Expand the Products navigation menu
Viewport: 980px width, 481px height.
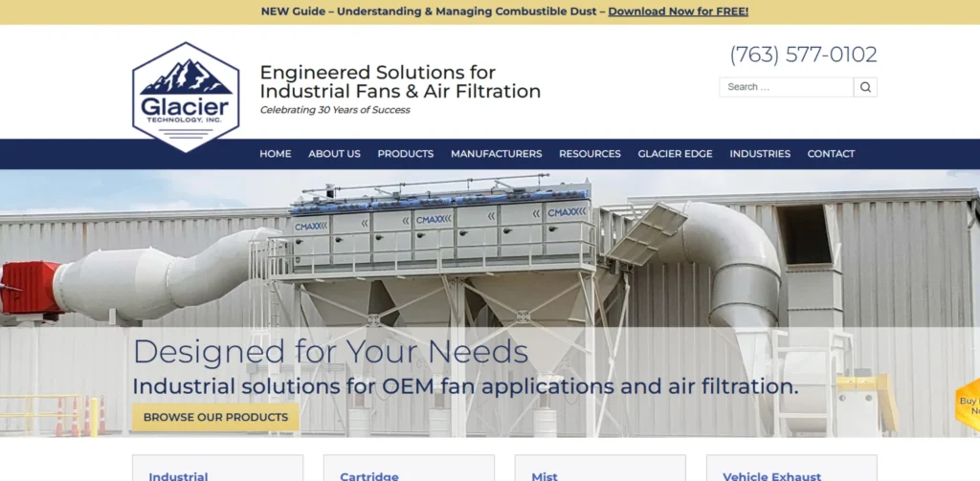pyautogui.click(x=406, y=154)
